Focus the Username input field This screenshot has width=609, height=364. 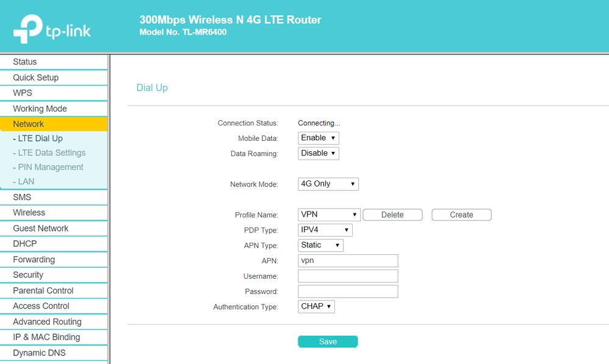pos(348,276)
